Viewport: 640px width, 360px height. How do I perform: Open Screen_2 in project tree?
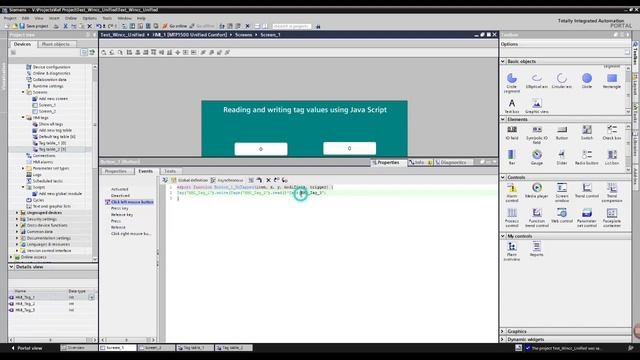click(x=47, y=111)
